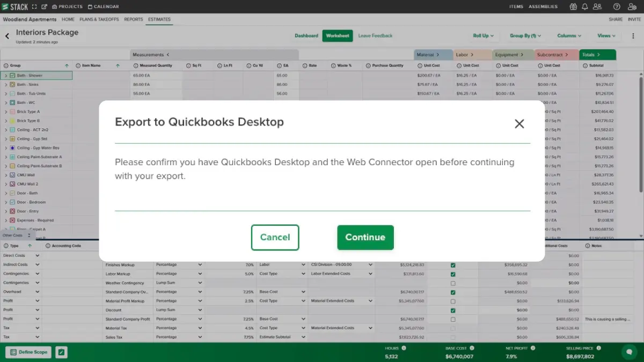Image resolution: width=644 pixels, height=362 pixels.
Task: Click info icon beside Notes column header
Action: (588, 246)
